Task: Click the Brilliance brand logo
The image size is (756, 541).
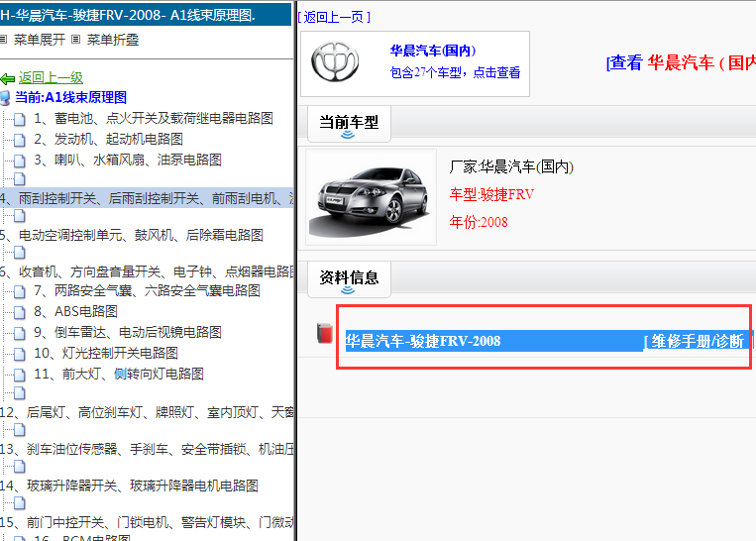Action: [x=335, y=62]
